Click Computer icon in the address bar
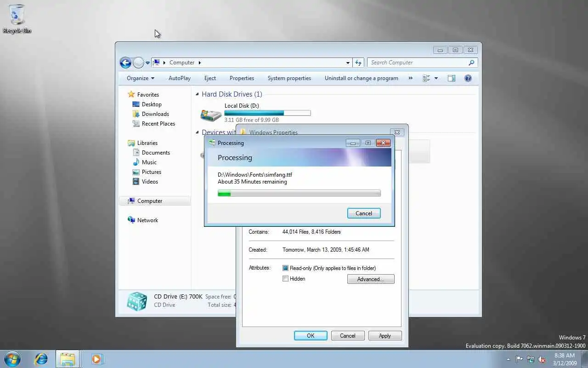 tap(156, 63)
